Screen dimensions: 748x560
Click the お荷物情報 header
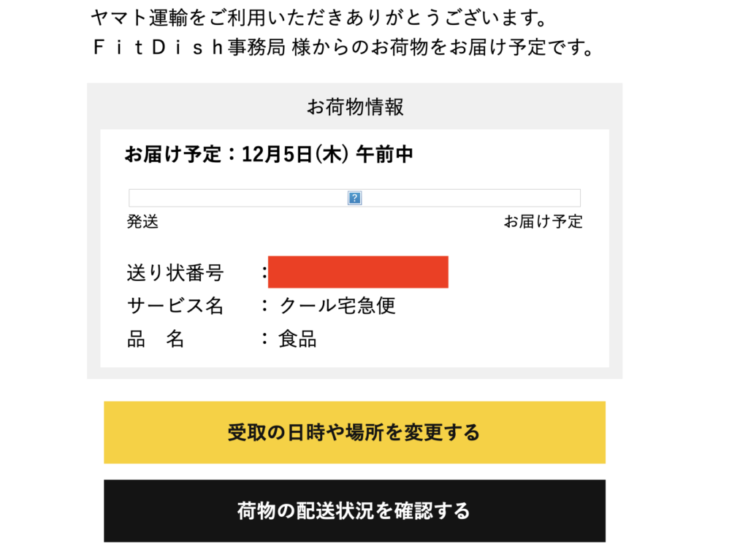click(x=355, y=107)
